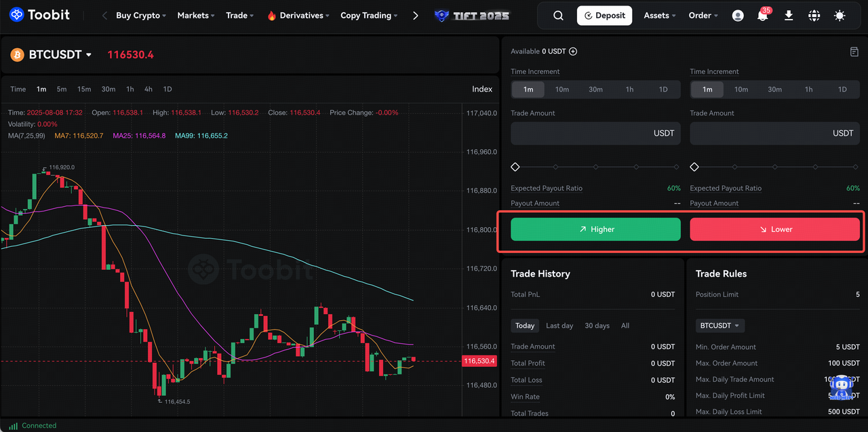Switch Trade History to Last day
This screenshot has height=432, width=868.
click(559, 326)
